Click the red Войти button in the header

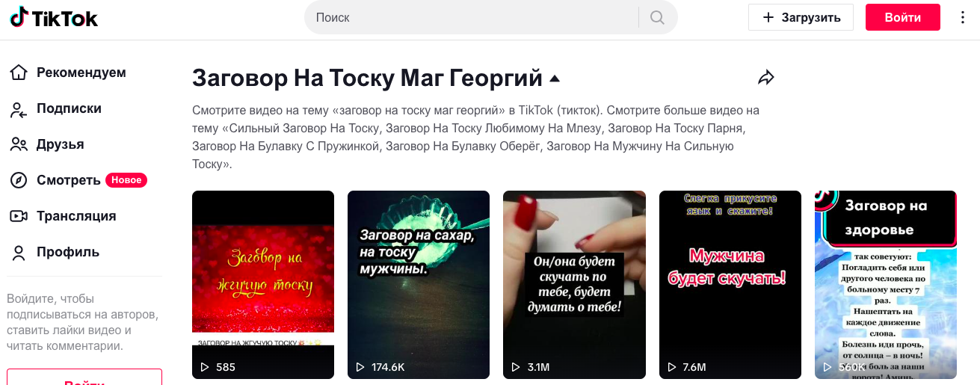902,17
